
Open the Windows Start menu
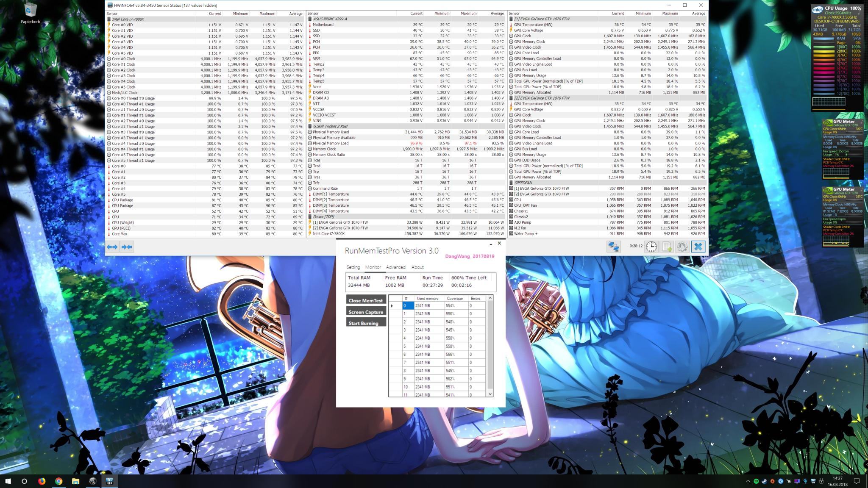click(8, 481)
